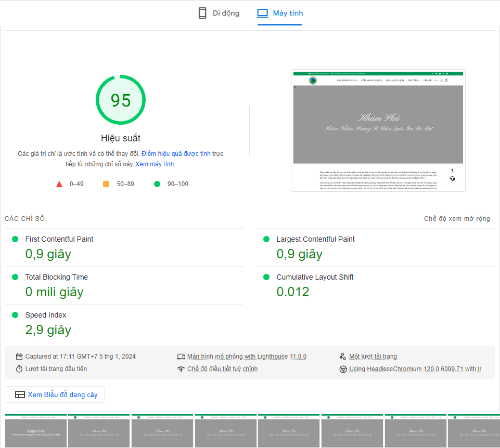The height and width of the screenshot is (448, 500).
Task: Select the First Contentful Paint label
Action: (x=59, y=239)
